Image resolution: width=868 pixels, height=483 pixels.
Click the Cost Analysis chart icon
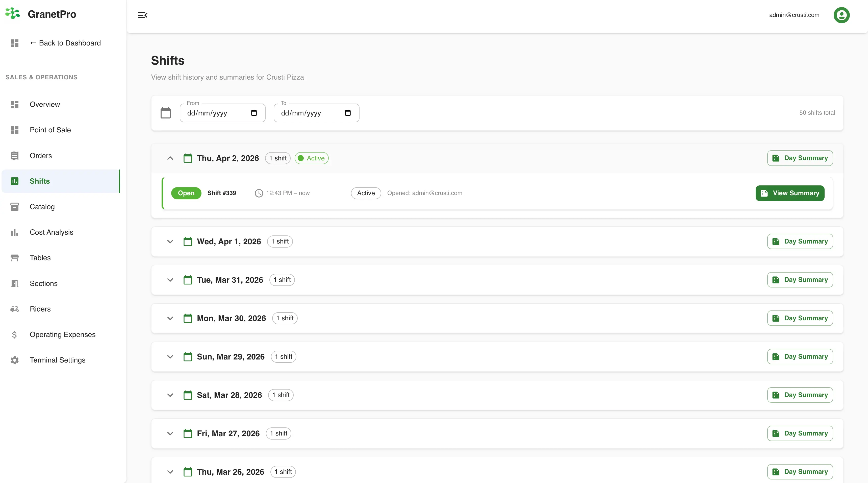coord(14,232)
